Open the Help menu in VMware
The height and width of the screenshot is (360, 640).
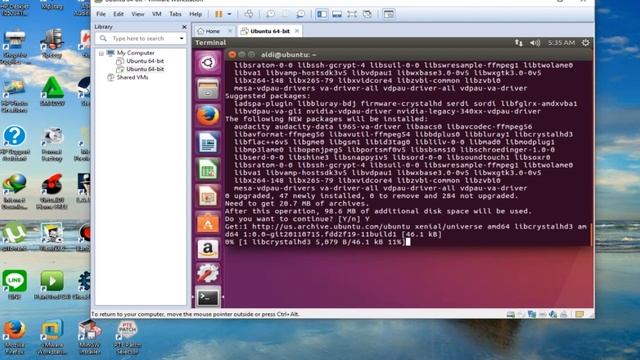(x=196, y=14)
